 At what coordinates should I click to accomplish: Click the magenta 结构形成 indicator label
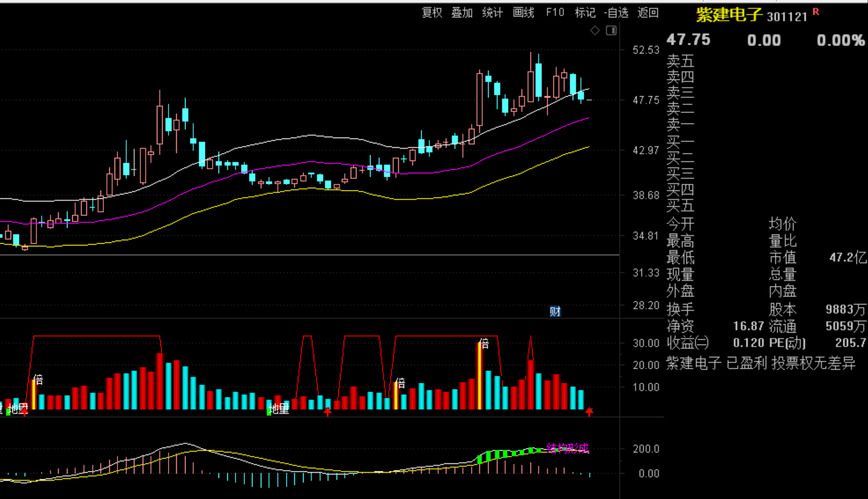pos(567,449)
